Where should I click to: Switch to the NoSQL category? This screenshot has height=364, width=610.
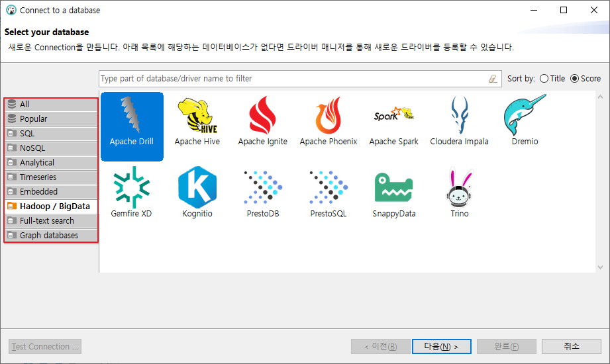point(51,148)
